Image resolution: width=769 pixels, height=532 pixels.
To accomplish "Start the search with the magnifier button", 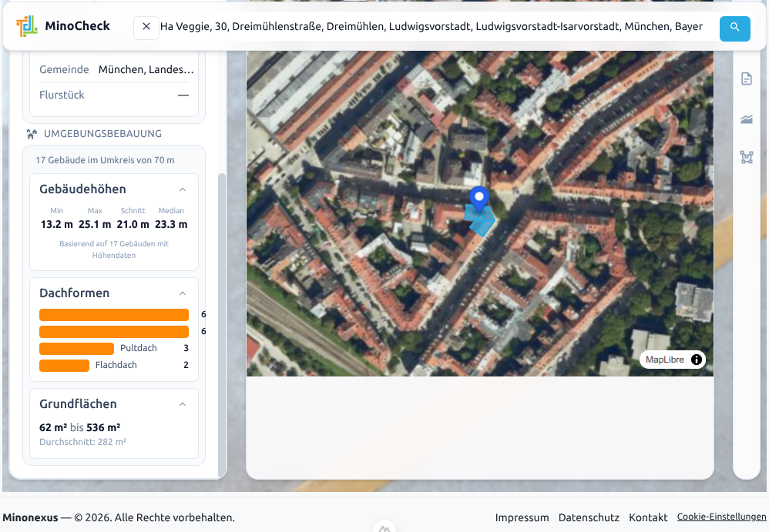I will tap(734, 28).
